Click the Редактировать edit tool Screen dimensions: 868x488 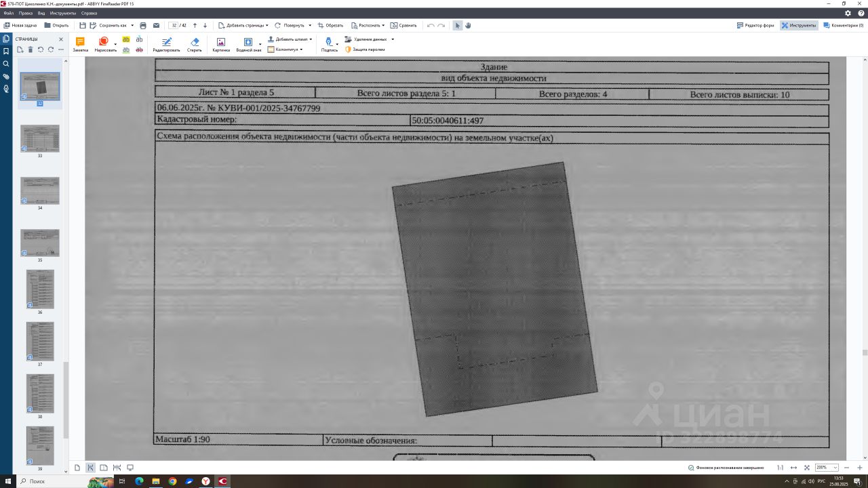click(x=166, y=45)
